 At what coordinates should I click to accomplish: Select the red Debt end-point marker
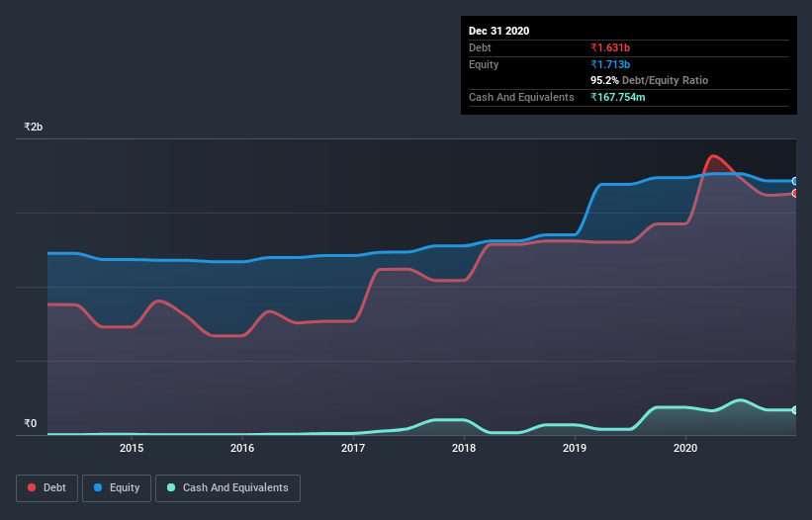(795, 193)
